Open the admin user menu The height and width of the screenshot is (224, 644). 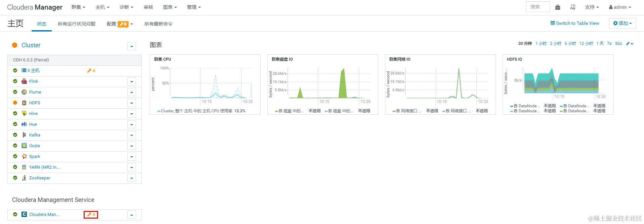click(620, 7)
